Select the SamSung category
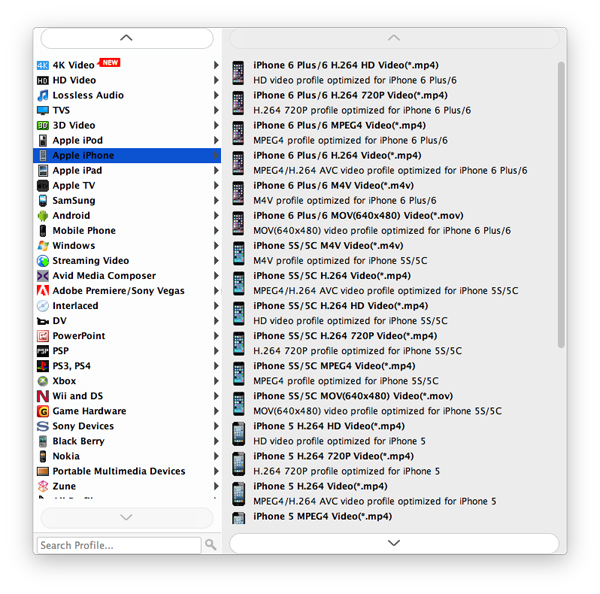 [74, 200]
